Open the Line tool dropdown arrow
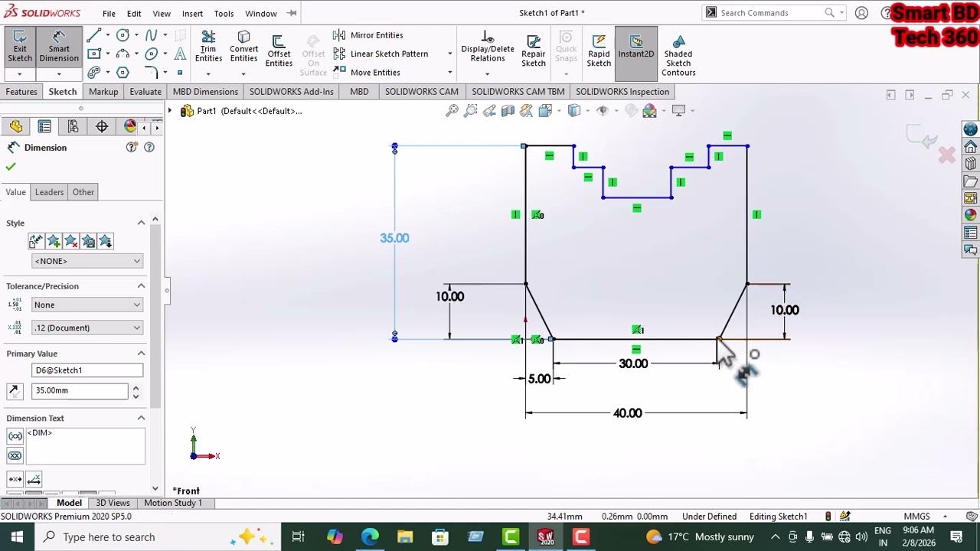The width and height of the screenshot is (980, 551). pyautogui.click(x=107, y=35)
